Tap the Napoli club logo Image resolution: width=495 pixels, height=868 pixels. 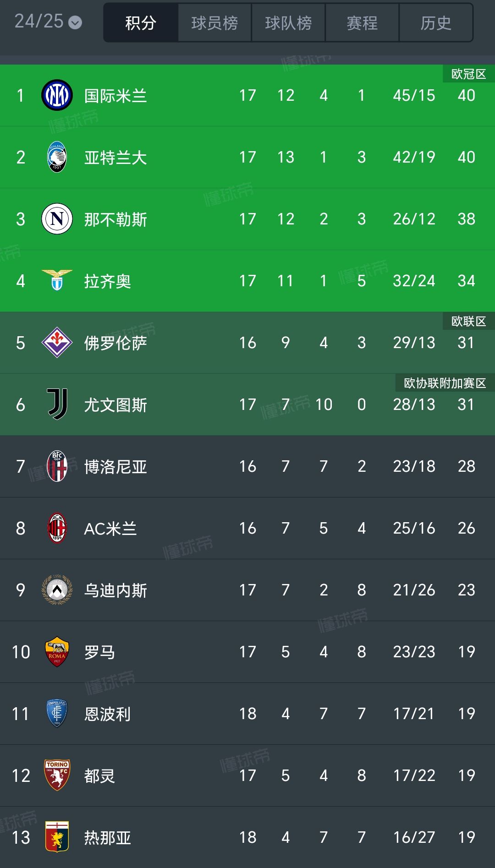57,219
